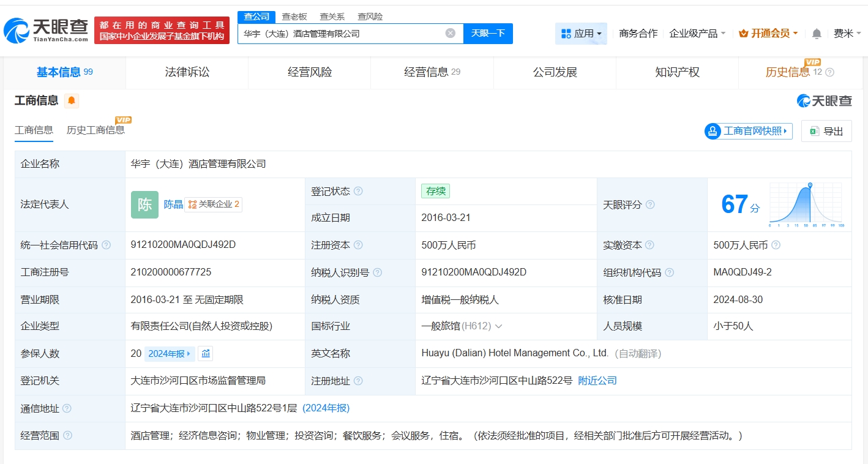Click staff size value 小于50人

point(733,326)
